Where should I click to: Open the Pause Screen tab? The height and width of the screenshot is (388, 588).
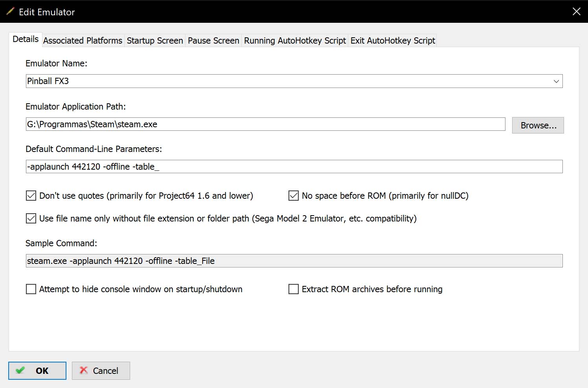(x=213, y=40)
